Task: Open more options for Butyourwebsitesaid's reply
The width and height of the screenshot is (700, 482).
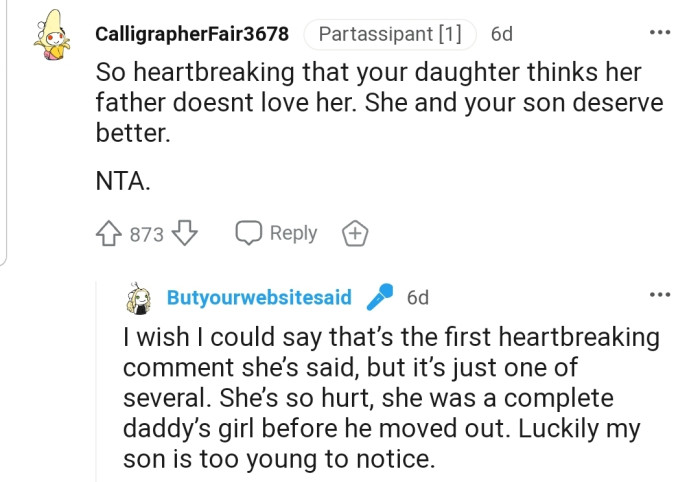Action: 660,295
